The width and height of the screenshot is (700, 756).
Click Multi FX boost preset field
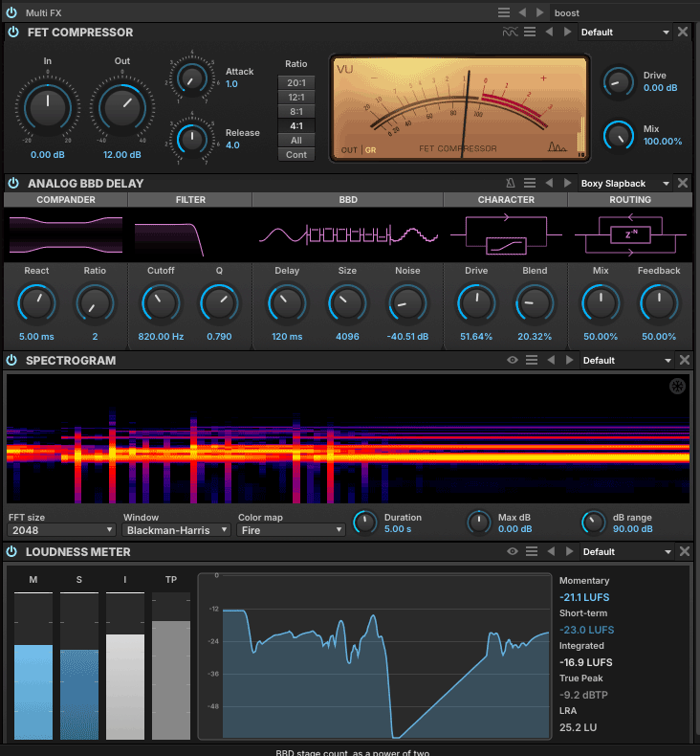tap(624, 13)
